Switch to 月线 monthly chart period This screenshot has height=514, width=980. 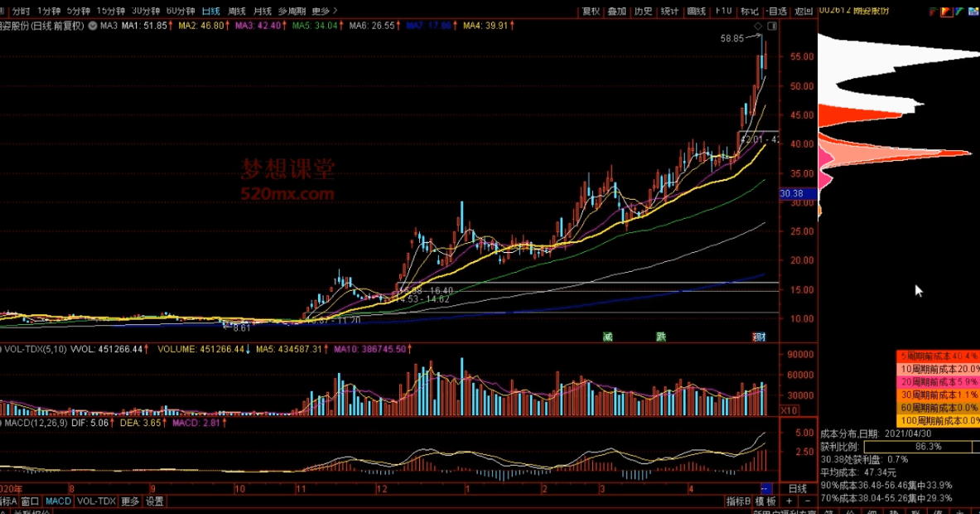click(262, 11)
